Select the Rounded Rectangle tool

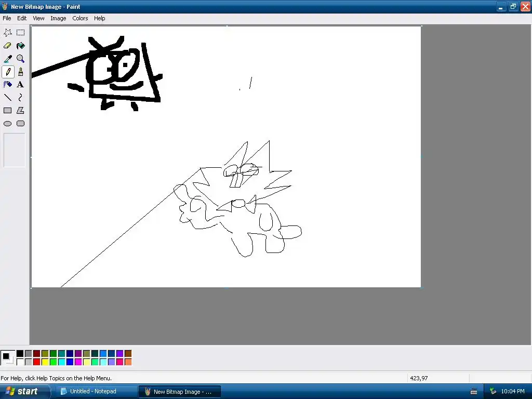pyautogui.click(x=21, y=124)
